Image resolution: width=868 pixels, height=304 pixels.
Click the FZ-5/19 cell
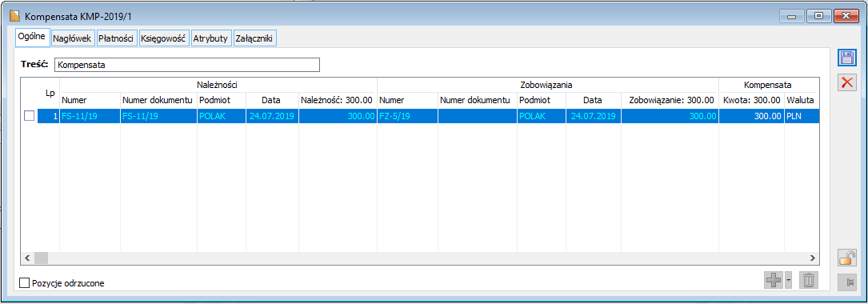click(407, 116)
